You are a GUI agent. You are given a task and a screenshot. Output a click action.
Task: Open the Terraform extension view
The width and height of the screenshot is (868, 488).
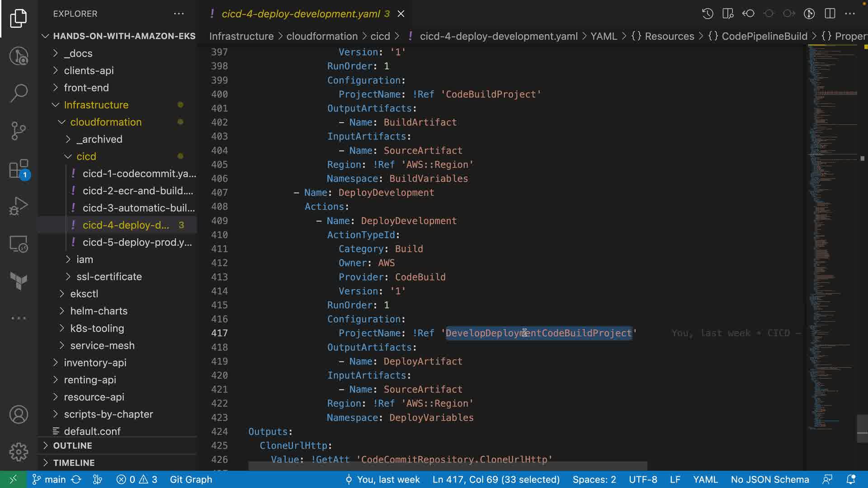[19, 281]
